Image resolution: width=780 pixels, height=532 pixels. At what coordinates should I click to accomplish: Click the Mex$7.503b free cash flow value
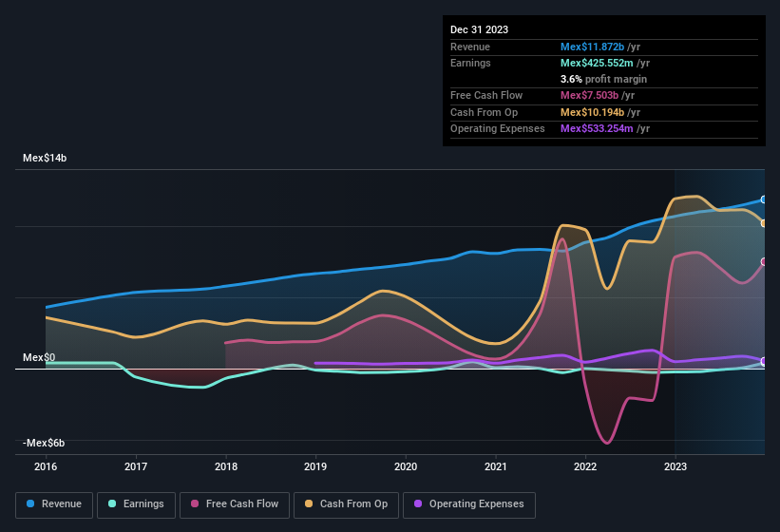589,95
